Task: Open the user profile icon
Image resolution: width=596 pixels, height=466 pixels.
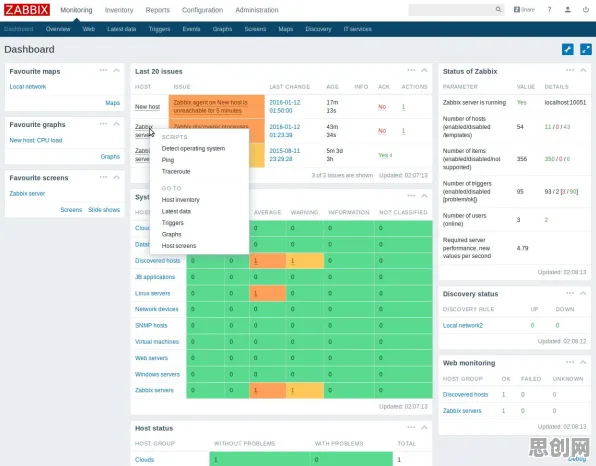Action: coord(567,10)
